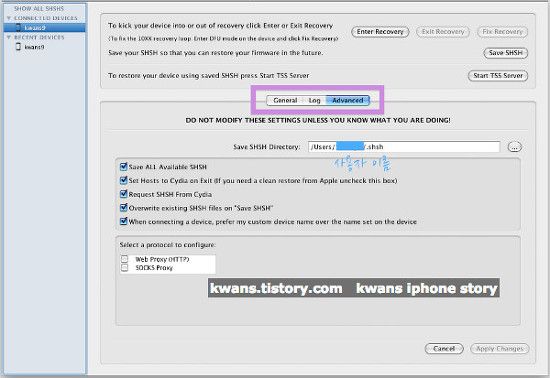Save SHSH using the Save SHSH button
Screen dimensions: 550x378
tap(505, 53)
